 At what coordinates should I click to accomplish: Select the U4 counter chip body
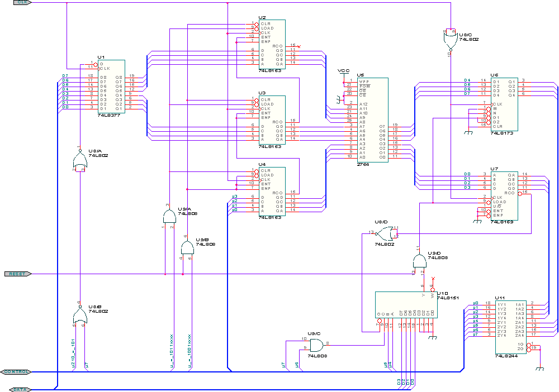click(x=272, y=192)
